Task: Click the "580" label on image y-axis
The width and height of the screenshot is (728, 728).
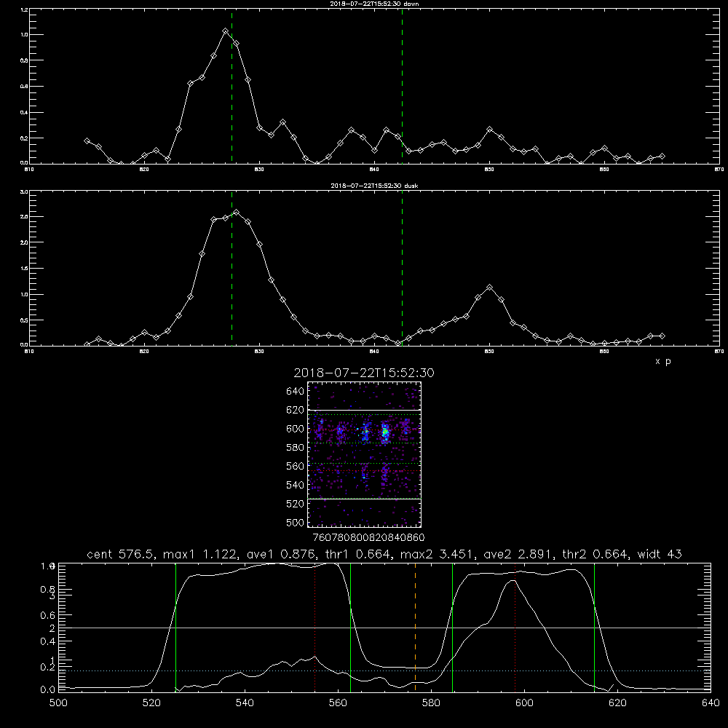Action: [295, 448]
